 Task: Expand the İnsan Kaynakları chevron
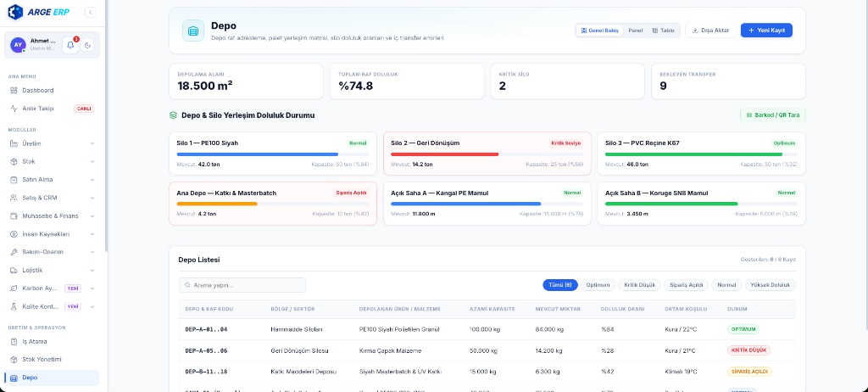click(x=92, y=234)
